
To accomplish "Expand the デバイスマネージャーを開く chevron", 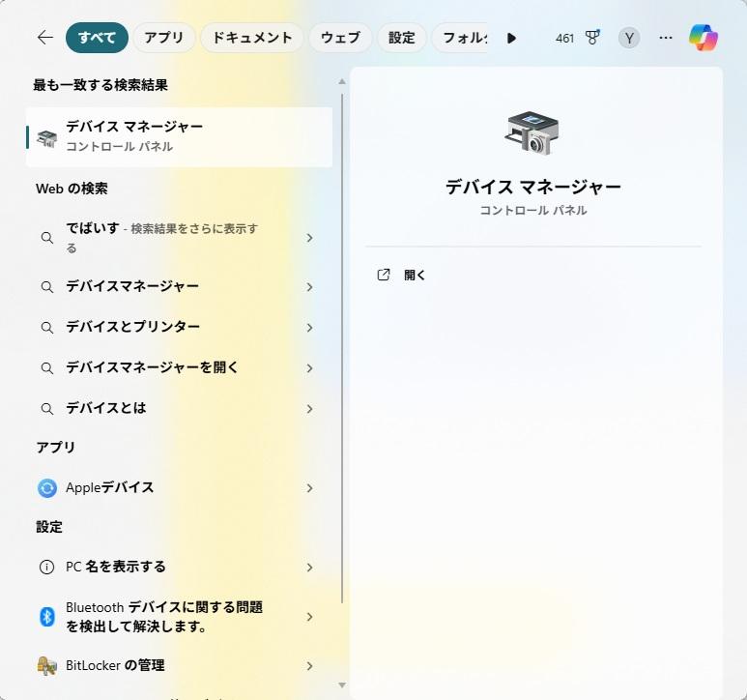I will [x=309, y=367].
